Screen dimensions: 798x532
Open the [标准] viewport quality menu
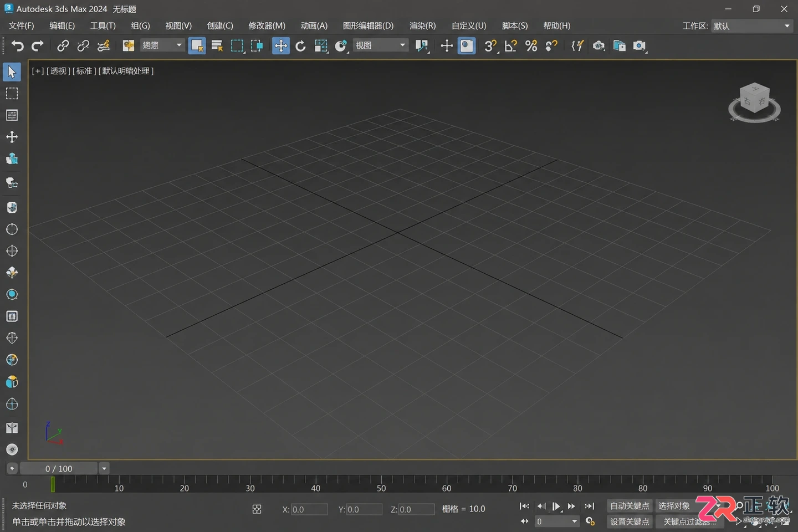pos(84,71)
